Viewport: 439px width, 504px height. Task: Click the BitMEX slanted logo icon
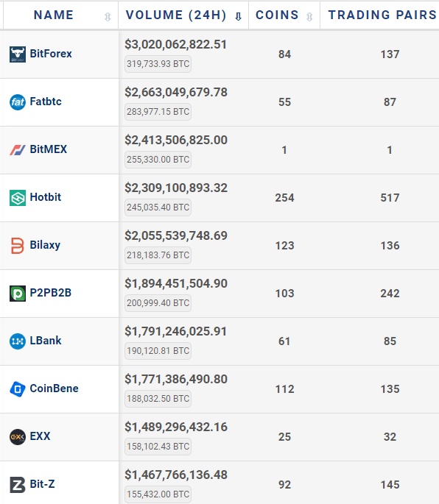coord(18,150)
